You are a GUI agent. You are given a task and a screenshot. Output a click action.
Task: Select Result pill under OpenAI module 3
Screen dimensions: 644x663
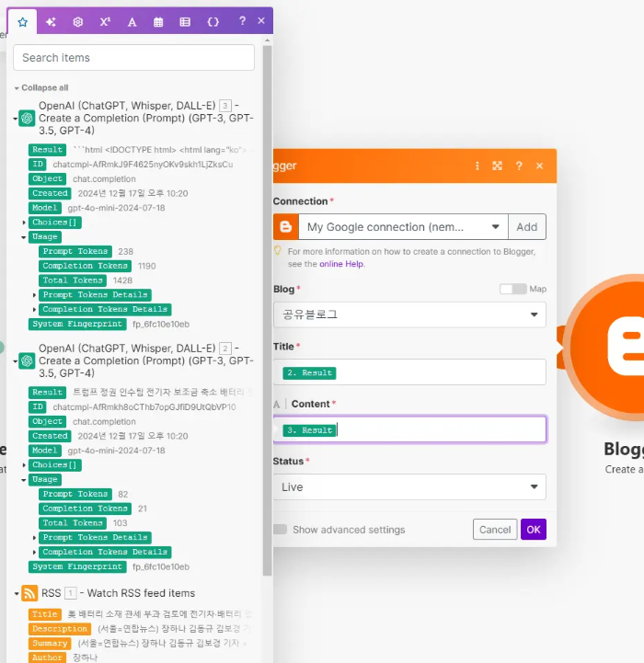tap(48, 150)
